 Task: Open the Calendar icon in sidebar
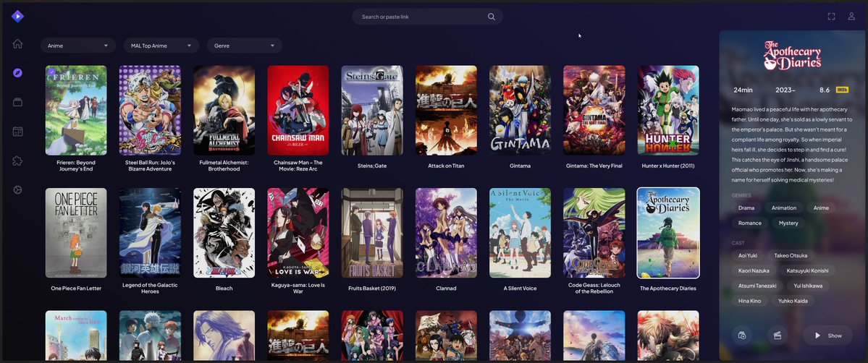(17, 132)
